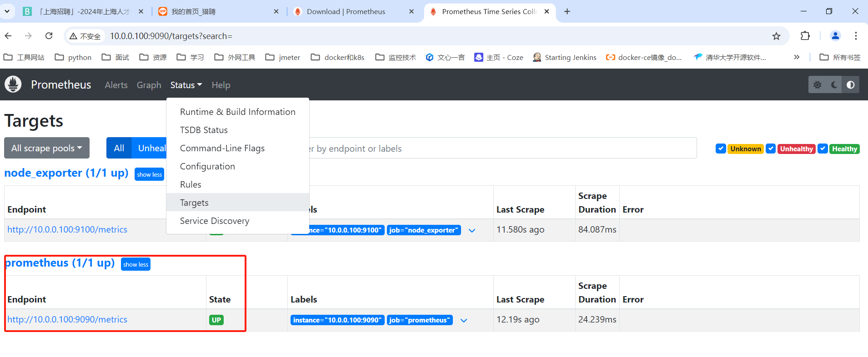Reload the current page
This screenshot has height=357, width=868.
[49, 36]
